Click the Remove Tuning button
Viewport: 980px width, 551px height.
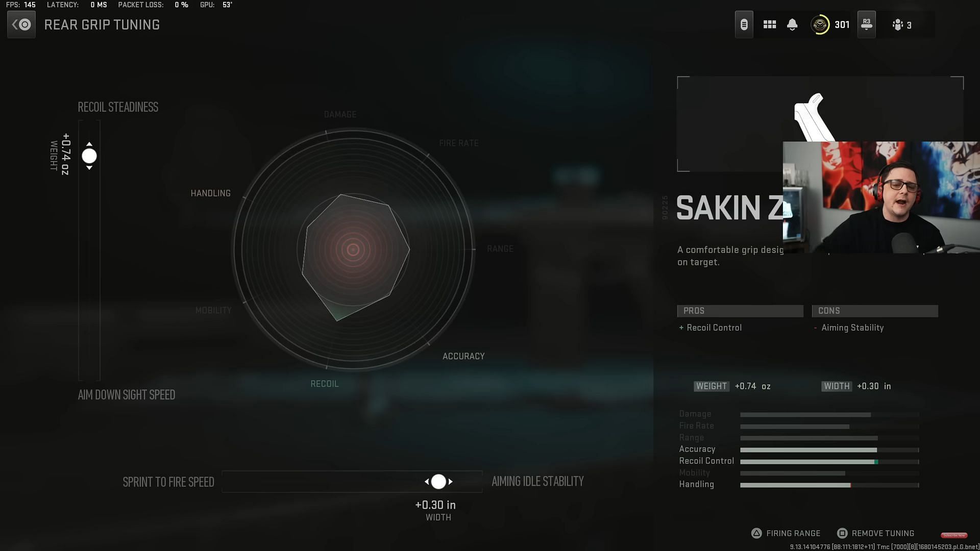coord(883,533)
